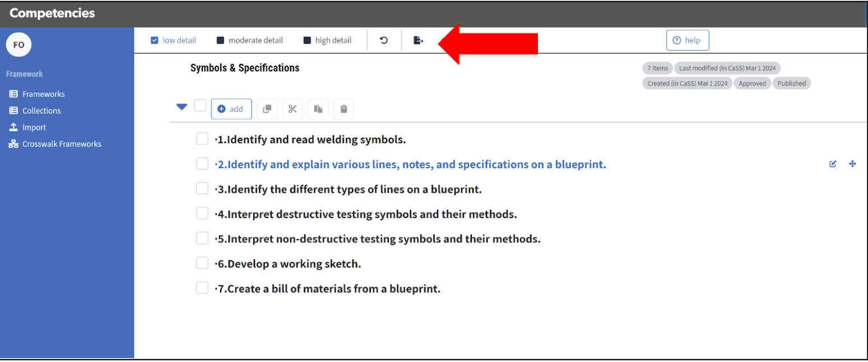Screen dimensions: 868x362
Task: Click the move arrows icon on competency 2
Action: click(x=852, y=164)
